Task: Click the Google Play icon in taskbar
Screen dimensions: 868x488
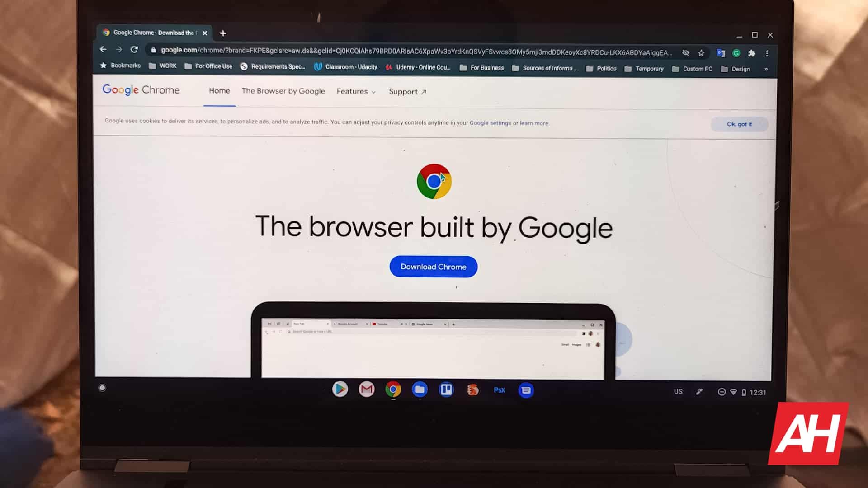Action: tap(339, 389)
